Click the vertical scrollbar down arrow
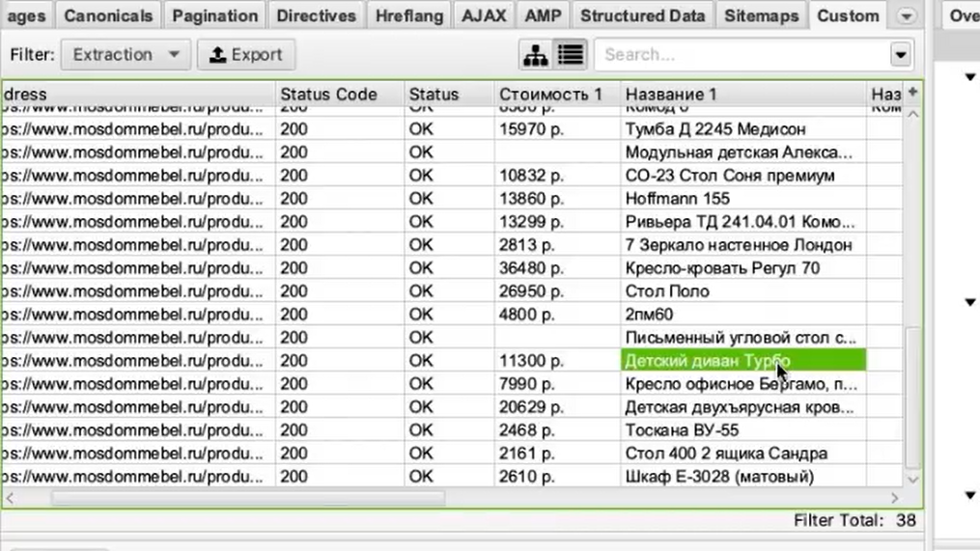 (x=912, y=479)
